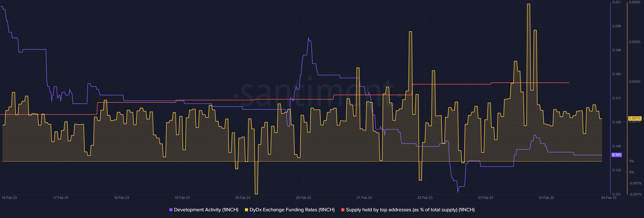The height and width of the screenshot is (218, 644).
Task: Click the yellow 0.001% current value badge
Action: 634,118
